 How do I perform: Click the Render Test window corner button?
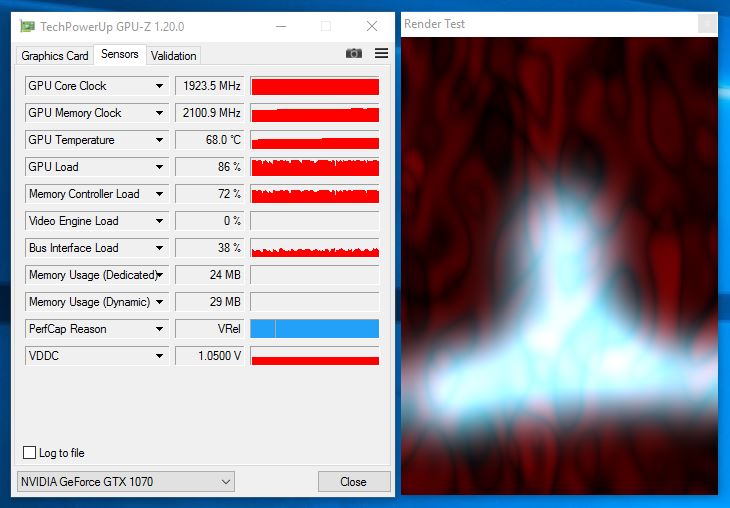pyautogui.click(x=707, y=23)
